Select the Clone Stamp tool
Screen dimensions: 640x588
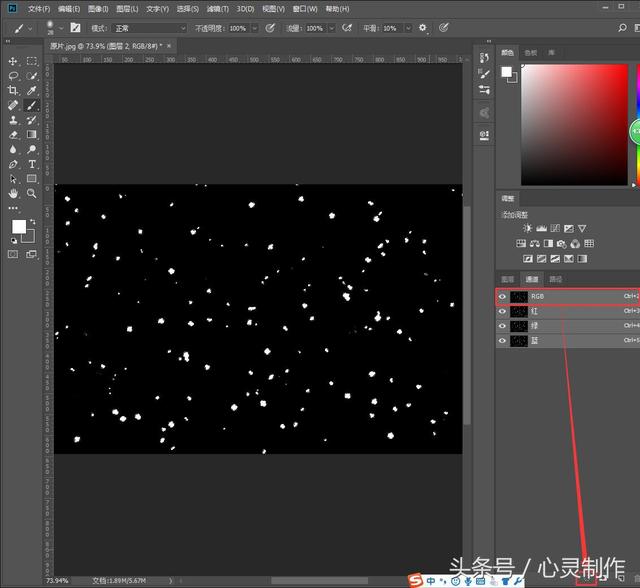[x=13, y=120]
